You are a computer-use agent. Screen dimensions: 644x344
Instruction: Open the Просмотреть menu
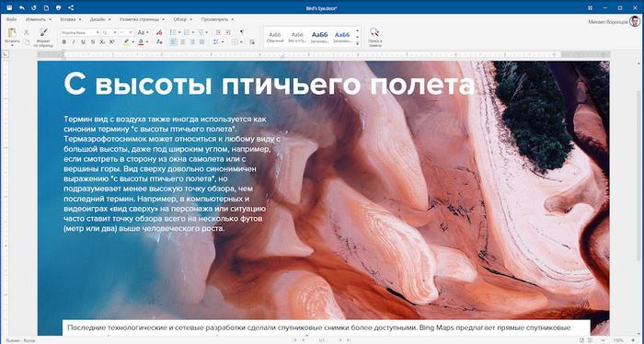coord(217,19)
